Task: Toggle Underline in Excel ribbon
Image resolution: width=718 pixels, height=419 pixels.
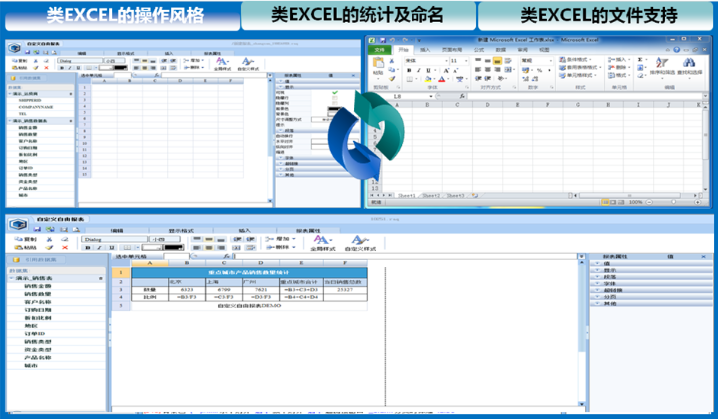Action: [428, 70]
